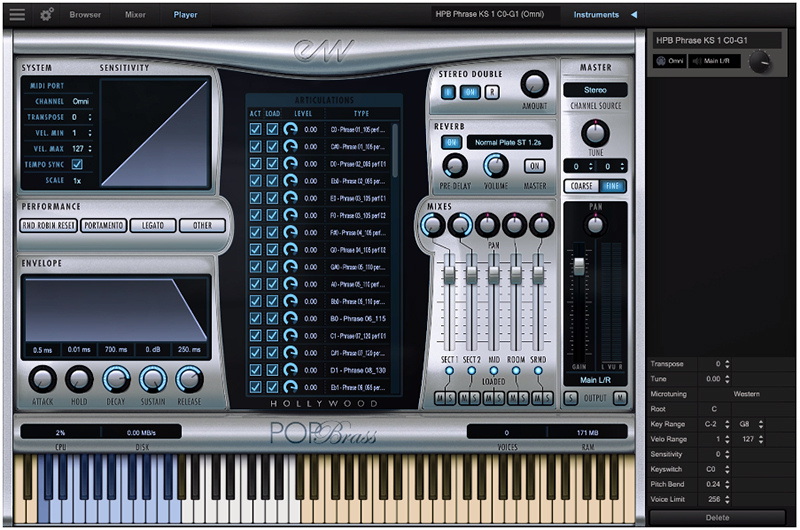Adjust the level knob of C0 Phrase 01
The image size is (800, 530).
click(x=290, y=130)
